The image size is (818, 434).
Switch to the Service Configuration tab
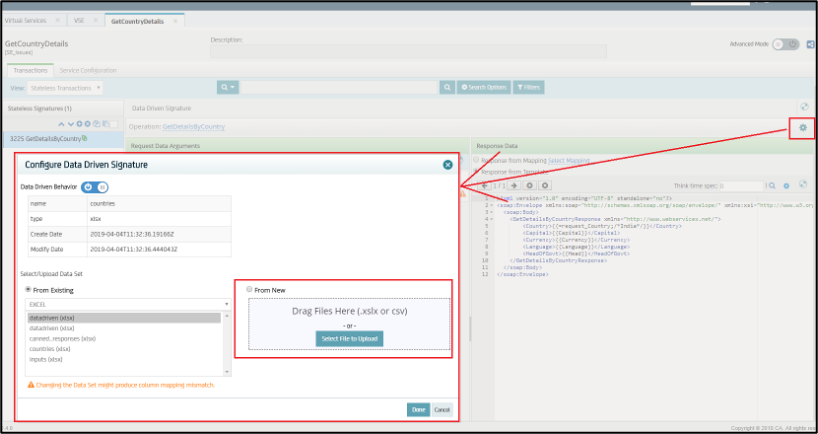(88, 70)
